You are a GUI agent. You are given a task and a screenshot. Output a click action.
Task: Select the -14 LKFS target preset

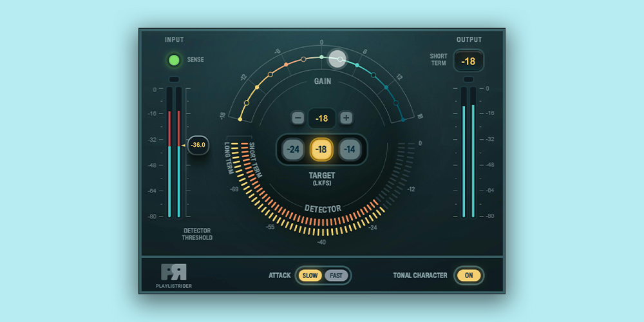349,149
